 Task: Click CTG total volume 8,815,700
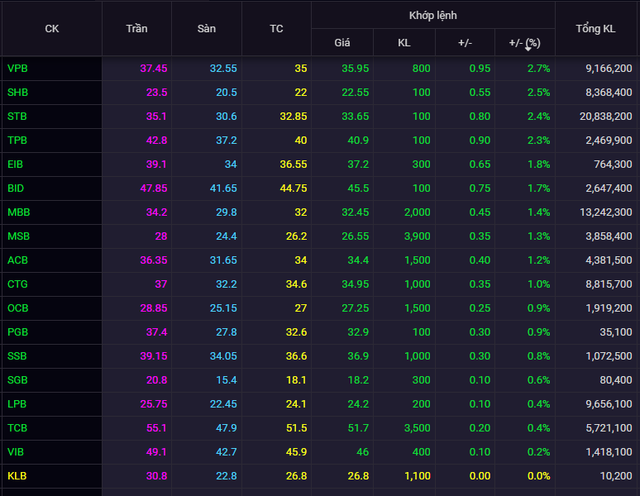coord(609,284)
